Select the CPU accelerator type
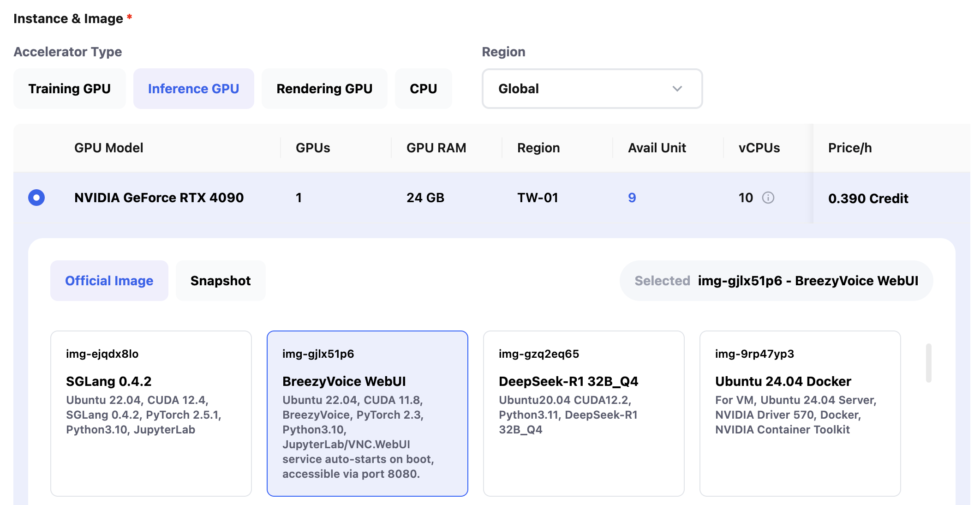This screenshot has width=980, height=505. (423, 89)
